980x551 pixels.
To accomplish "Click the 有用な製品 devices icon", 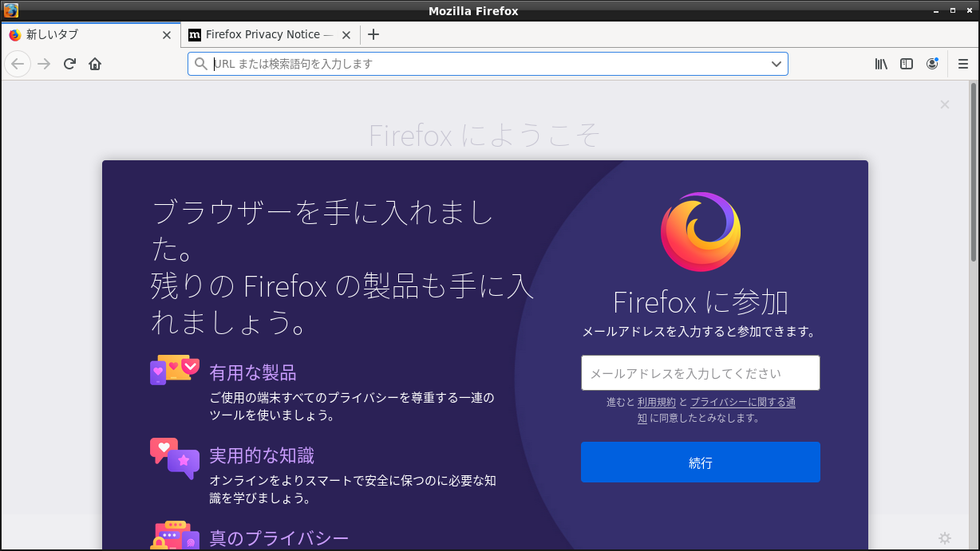I will pyautogui.click(x=174, y=370).
